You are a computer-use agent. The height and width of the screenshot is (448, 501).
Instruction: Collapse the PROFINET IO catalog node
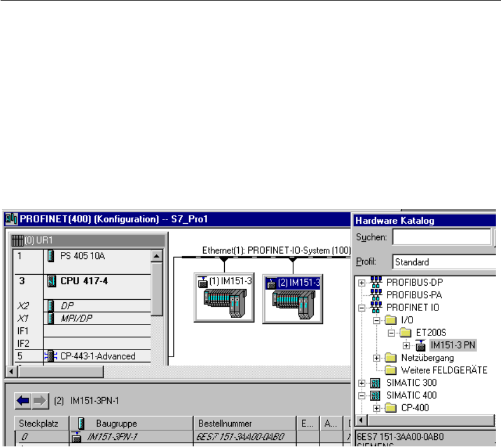coord(362,307)
